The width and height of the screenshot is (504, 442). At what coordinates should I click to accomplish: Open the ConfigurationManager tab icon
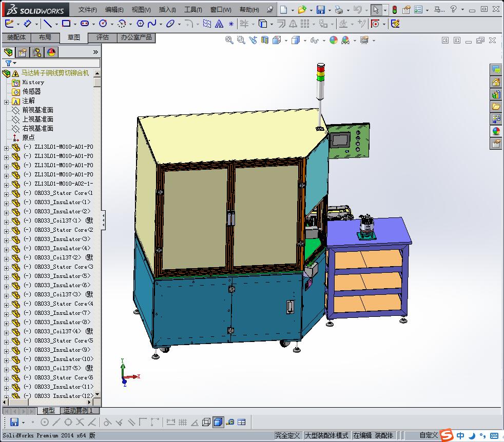37,52
